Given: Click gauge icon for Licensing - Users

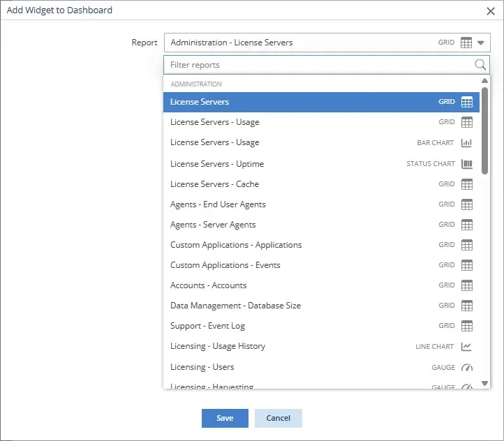Looking at the screenshot, I should 467,367.
